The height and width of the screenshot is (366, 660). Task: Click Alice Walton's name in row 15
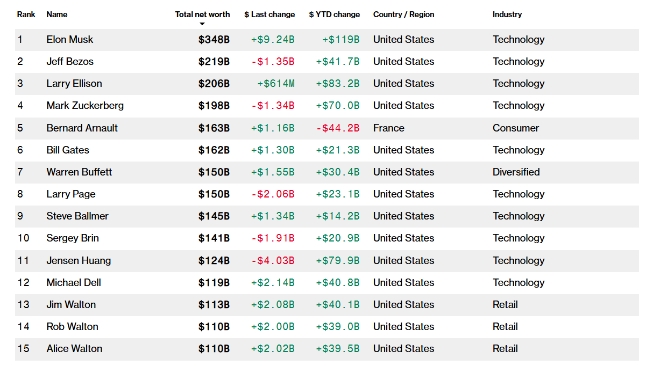(x=74, y=348)
